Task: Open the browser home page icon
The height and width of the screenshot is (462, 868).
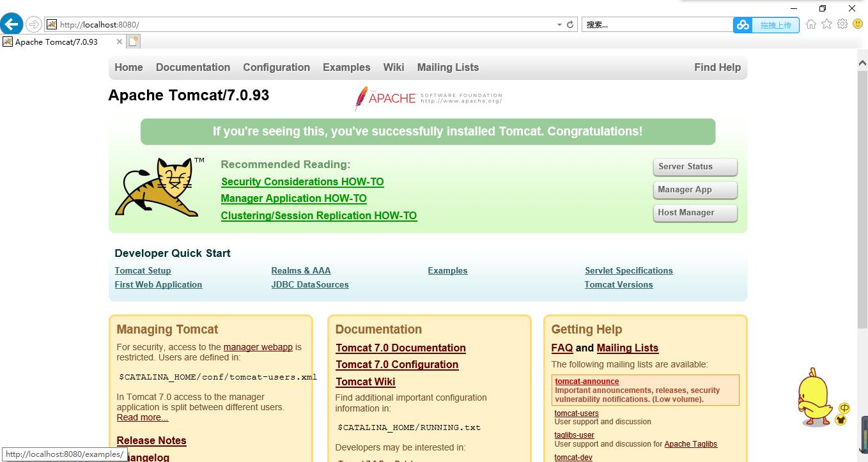Action: tap(811, 24)
